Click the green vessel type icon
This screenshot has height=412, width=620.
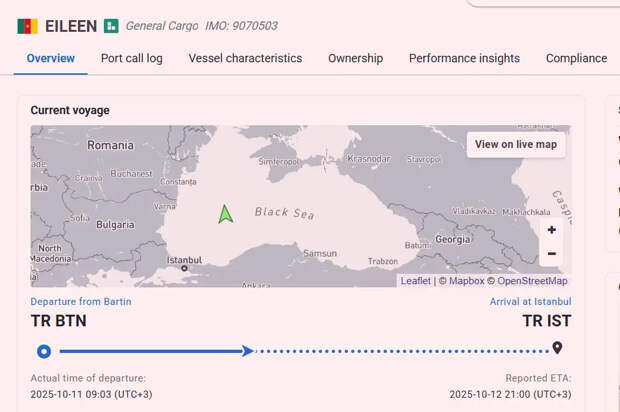pos(111,26)
